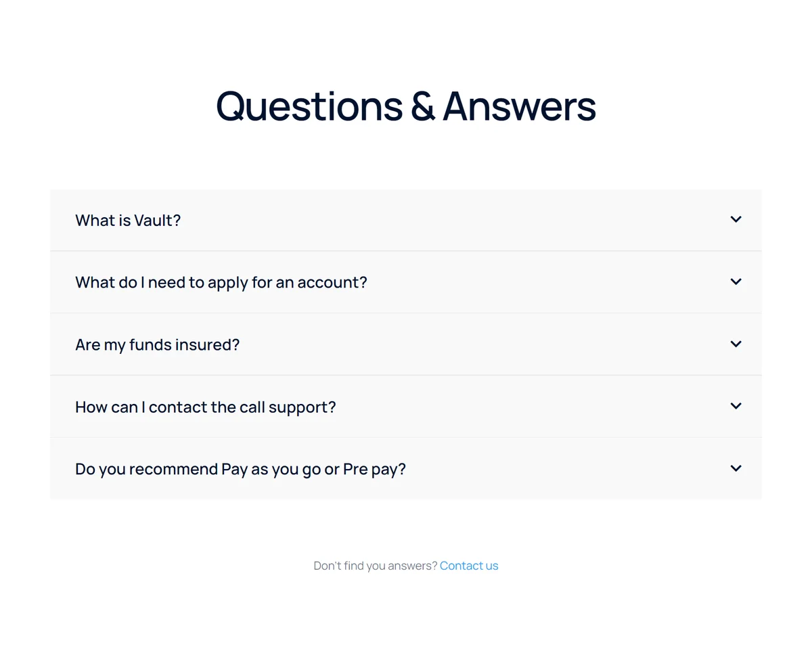
Task: Click the down arrow for call support question
Action: [736, 406]
